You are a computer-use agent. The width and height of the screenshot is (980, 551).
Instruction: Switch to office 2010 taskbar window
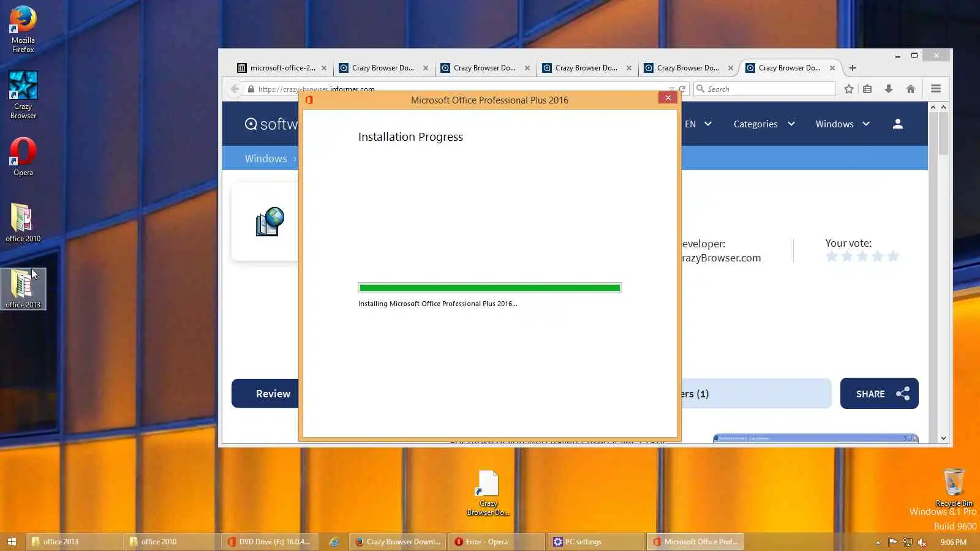pos(172,542)
